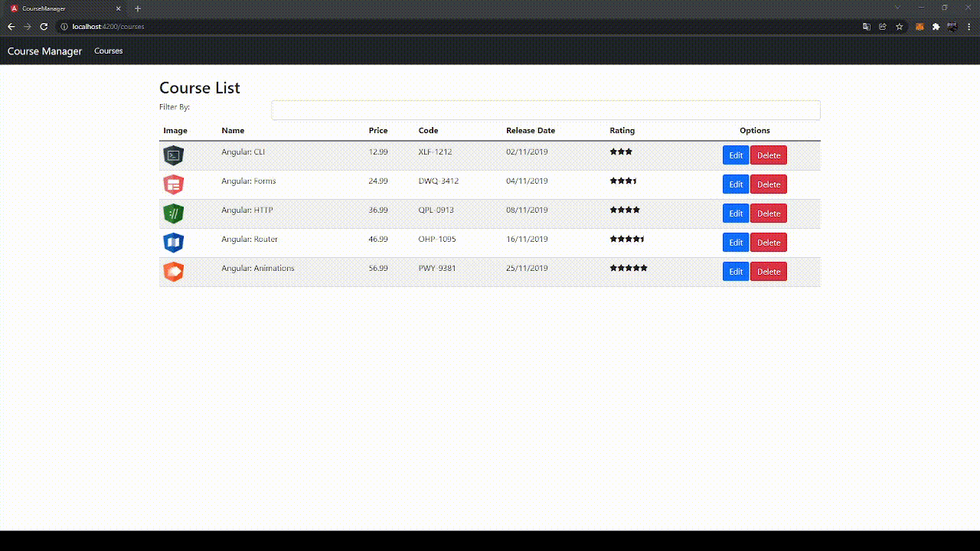980x551 pixels.
Task: Edit the Angular: Animations course
Action: [736, 272]
